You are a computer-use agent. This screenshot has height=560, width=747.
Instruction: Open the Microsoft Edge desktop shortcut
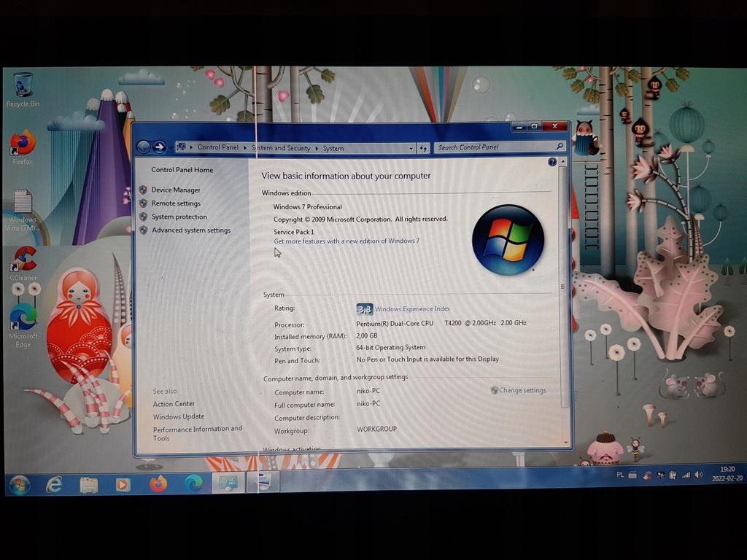click(23, 325)
